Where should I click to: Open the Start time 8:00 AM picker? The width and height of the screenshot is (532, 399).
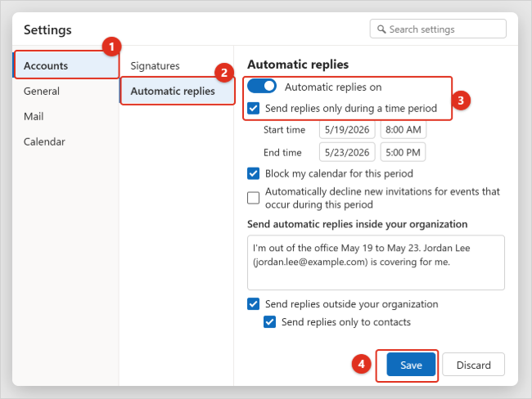pos(403,129)
